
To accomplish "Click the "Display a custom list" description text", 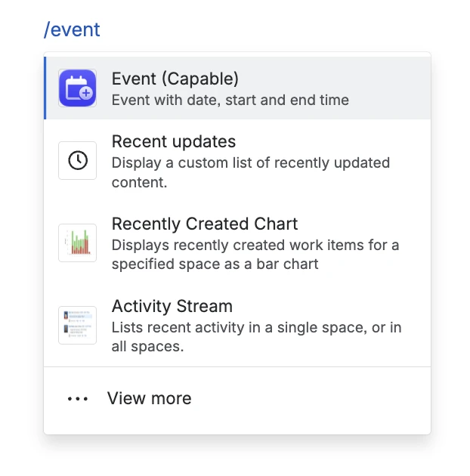I will (250, 162).
